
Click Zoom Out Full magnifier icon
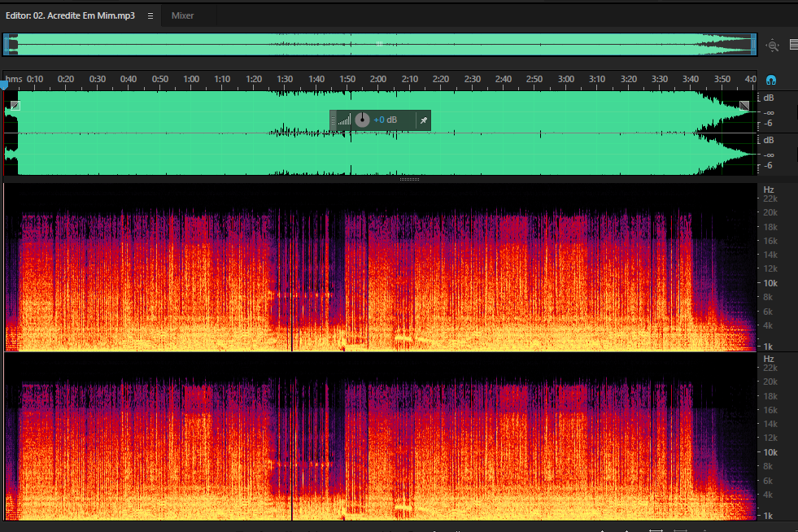pyautogui.click(x=773, y=46)
